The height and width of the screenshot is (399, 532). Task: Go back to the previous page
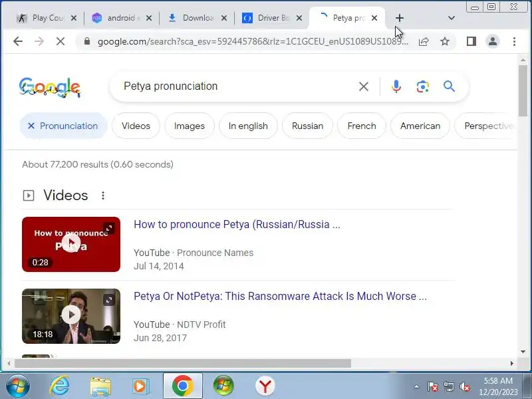pyautogui.click(x=18, y=41)
